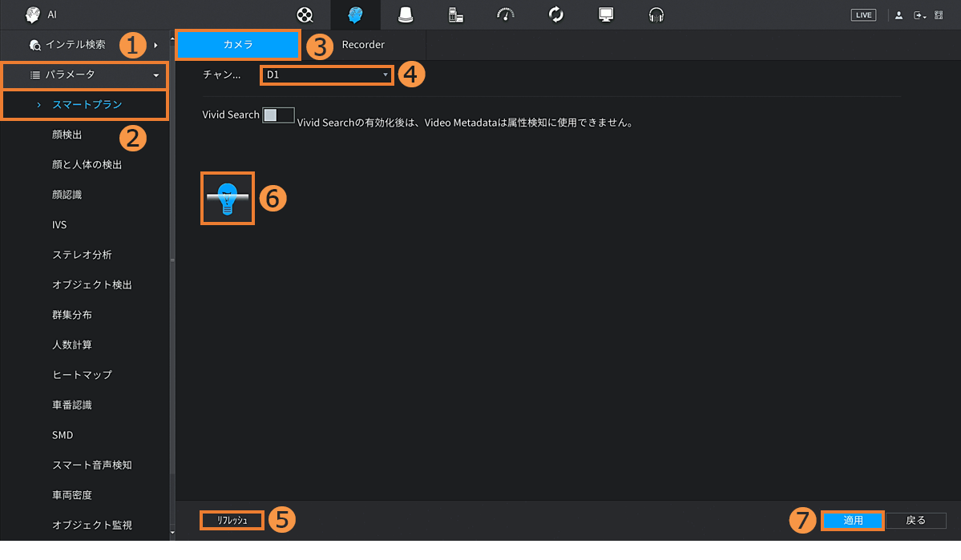Open the D1 channel dropdown

[x=327, y=75]
